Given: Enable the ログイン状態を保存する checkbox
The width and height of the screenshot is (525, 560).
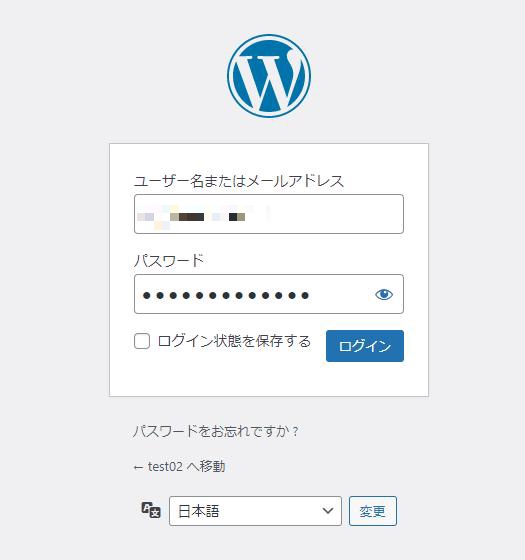Looking at the screenshot, I should pyautogui.click(x=142, y=341).
